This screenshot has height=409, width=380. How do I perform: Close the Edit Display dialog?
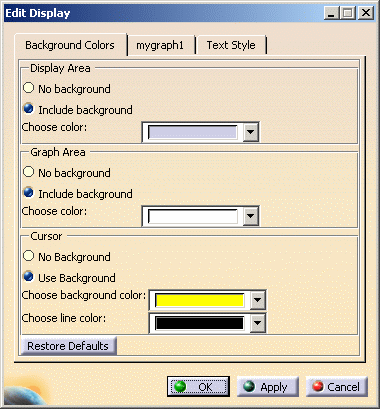(366, 13)
